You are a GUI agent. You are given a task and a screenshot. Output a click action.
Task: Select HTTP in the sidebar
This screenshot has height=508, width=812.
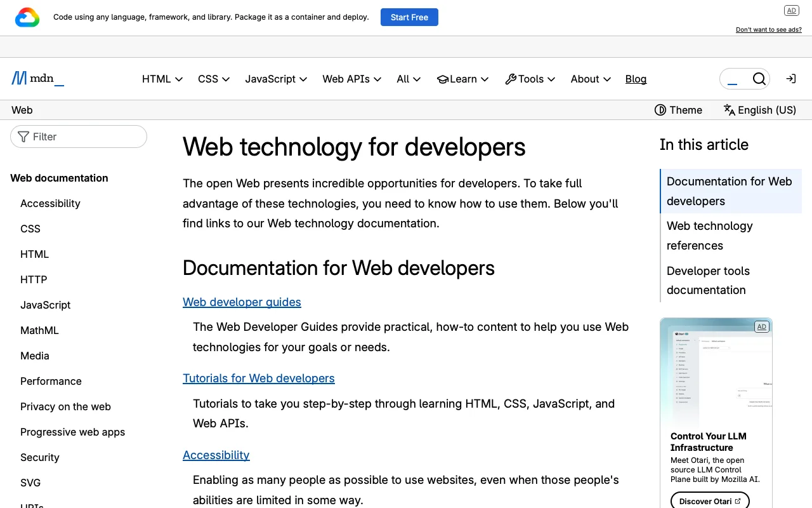click(34, 279)
